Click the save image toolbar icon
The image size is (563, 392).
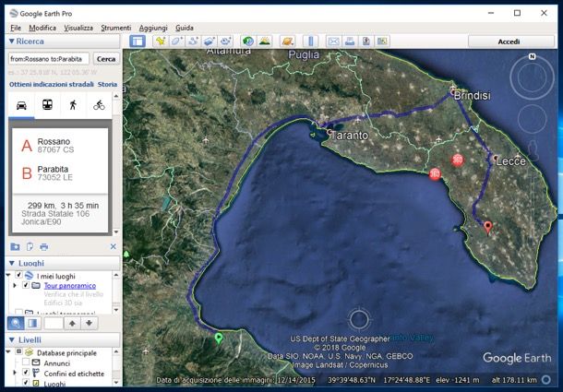pos(365,42)
